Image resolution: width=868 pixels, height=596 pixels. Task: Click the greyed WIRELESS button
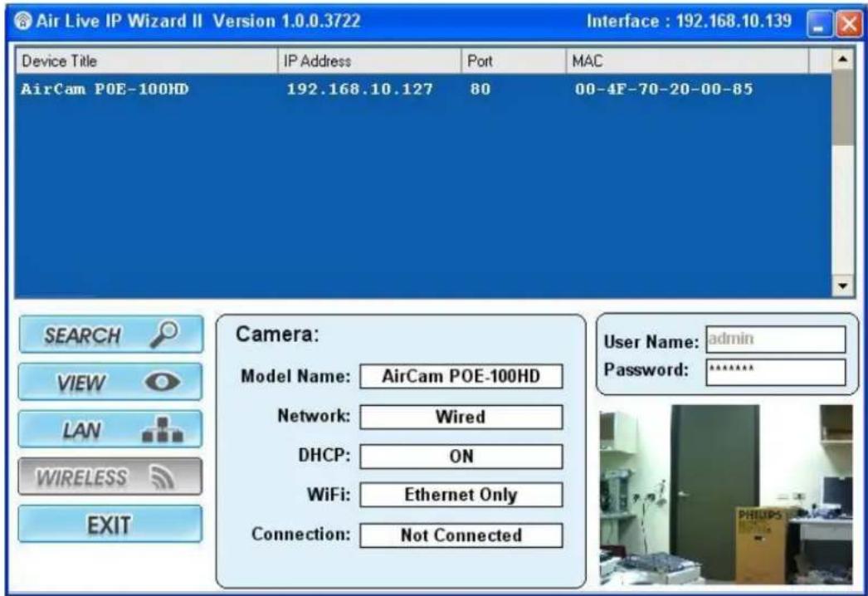[x=110, y=476]
